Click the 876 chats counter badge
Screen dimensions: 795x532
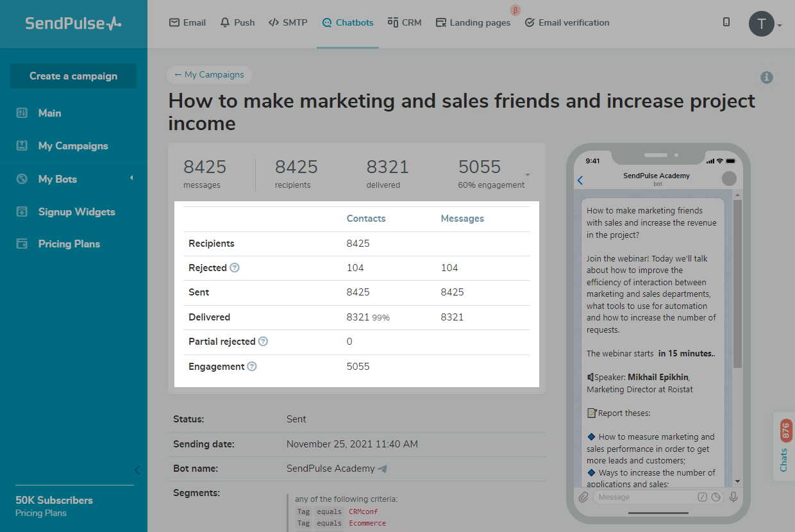[786, 430]
